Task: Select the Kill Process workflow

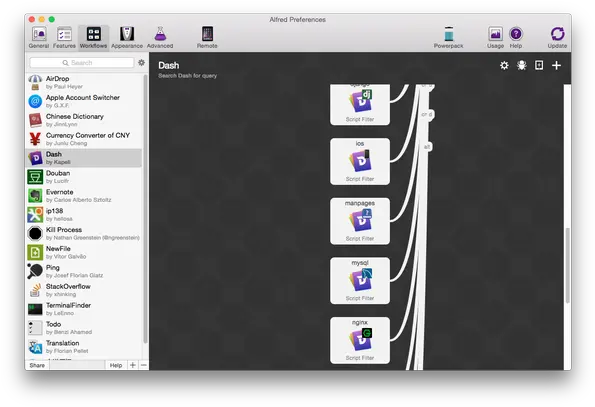Action: tap(83, 234)
